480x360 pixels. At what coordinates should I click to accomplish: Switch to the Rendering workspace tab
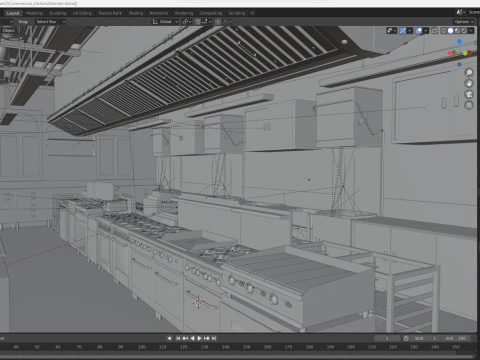pos(184,13)
